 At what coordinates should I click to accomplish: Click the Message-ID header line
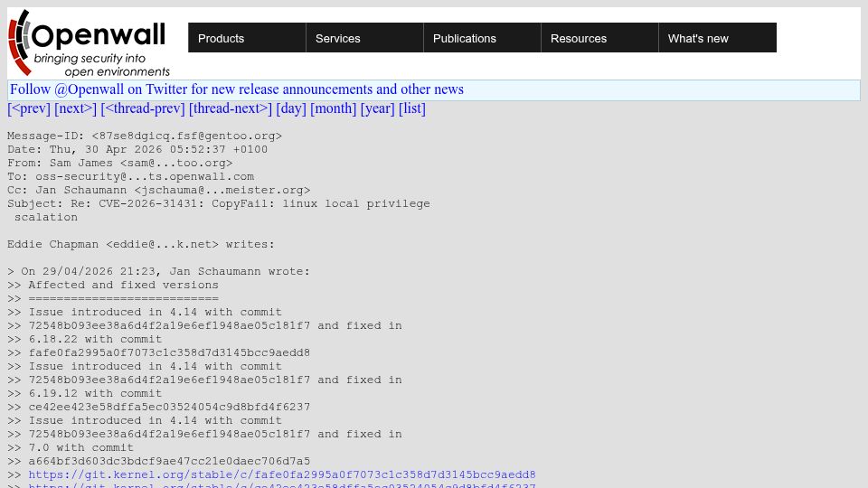pyautogui.click(x=145, y=136)
